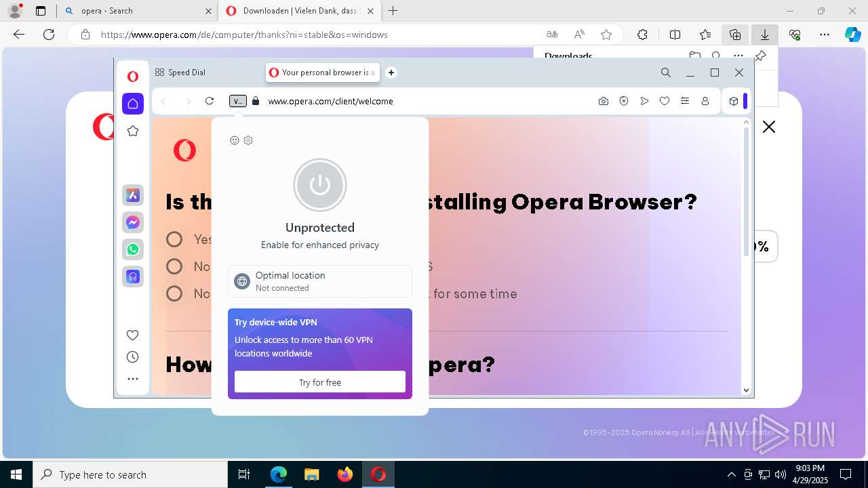Viewport: 868px width, 488px height.
Task: Click Edge translate page icon
Action: pyautogui.click(x=552, y=35)
